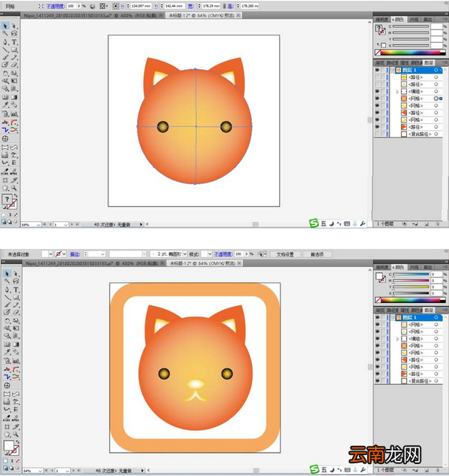The height and width of the screenshot is (476, 449).
Task: Pick the Magic Wand tool in upper window
Action: [5, 34]
